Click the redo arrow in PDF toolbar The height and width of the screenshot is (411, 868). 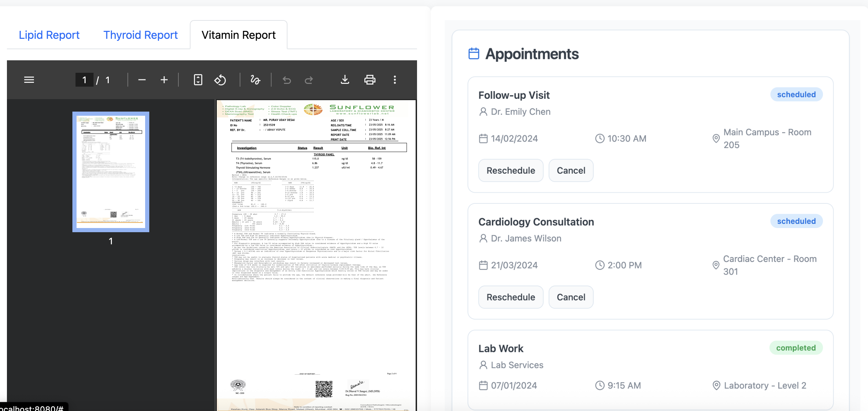click(309, 80)
